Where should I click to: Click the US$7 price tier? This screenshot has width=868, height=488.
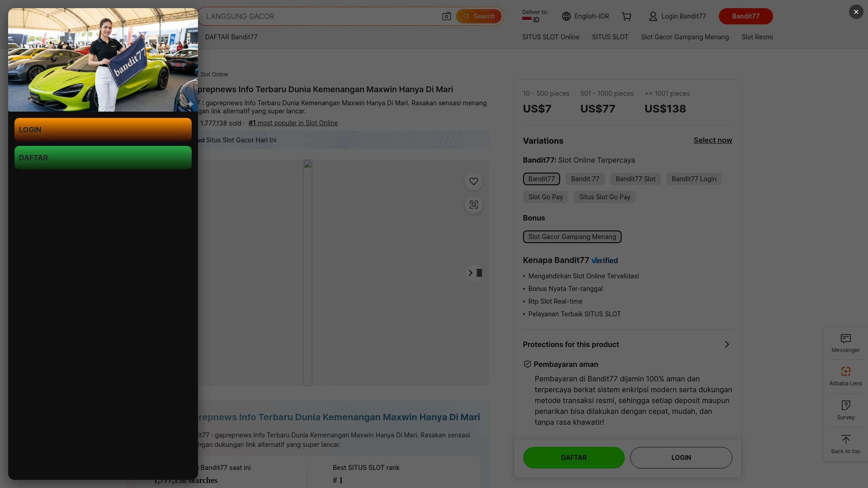tap(537, 109)
